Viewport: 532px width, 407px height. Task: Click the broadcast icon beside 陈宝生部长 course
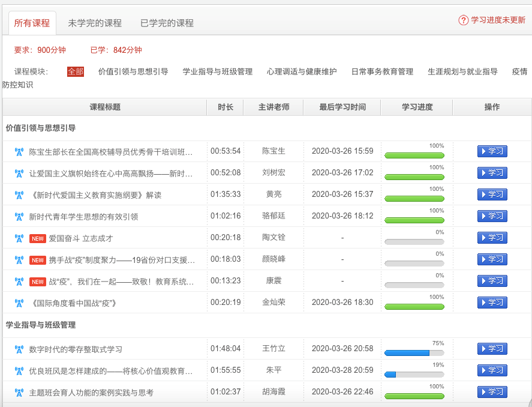click(x=19, y=151)
